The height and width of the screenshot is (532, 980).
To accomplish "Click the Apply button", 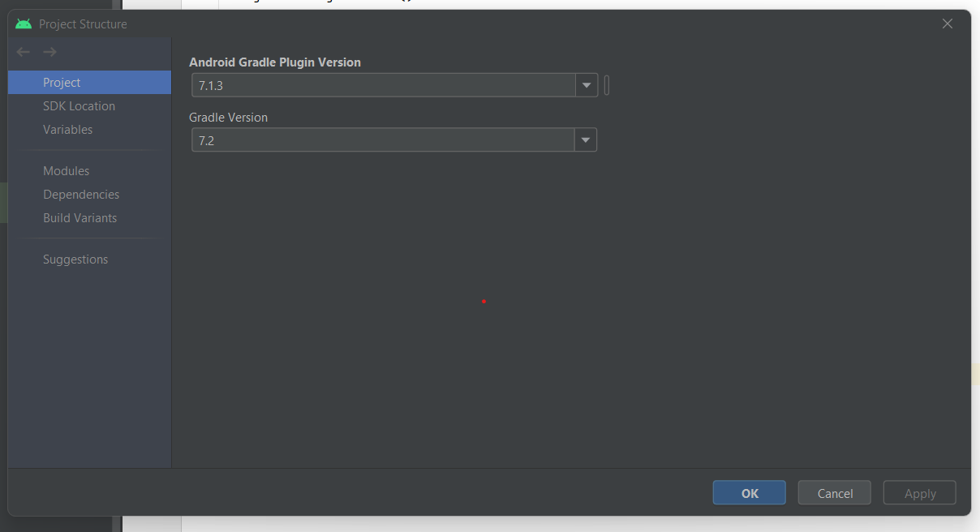I will [x=920, y=493].
